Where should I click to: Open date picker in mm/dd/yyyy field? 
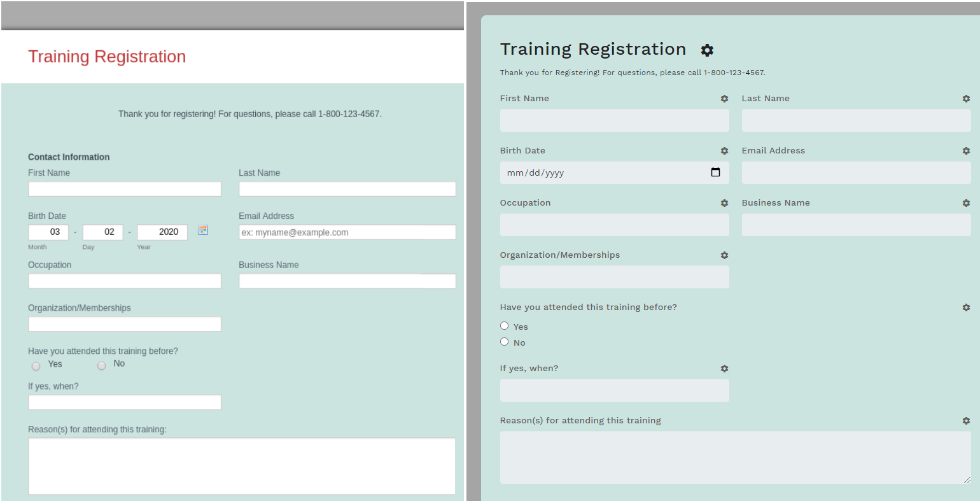point(715,173)
